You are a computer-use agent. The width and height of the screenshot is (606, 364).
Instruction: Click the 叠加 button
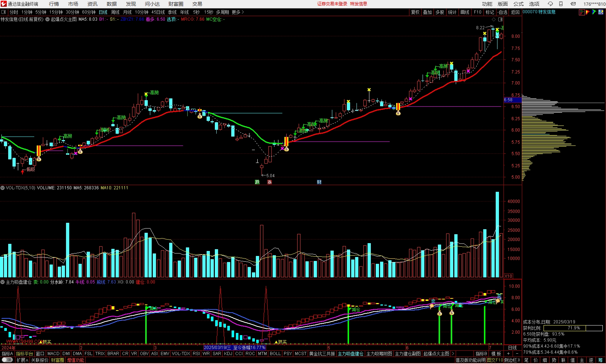click(428, 12)
